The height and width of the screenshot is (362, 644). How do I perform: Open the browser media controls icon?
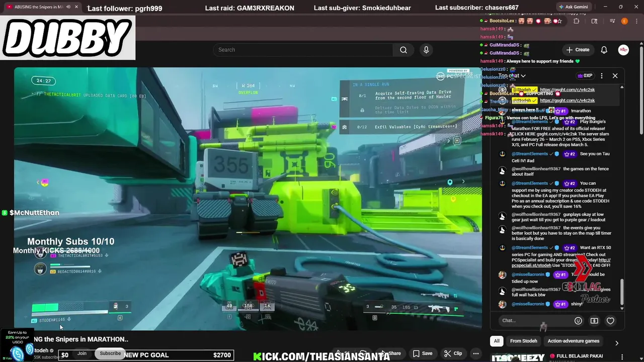[612, 21]
